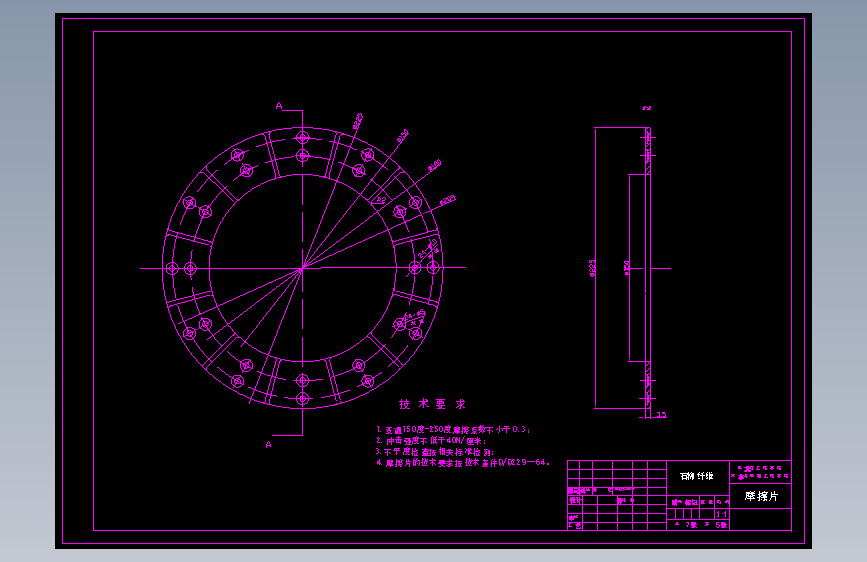Viewport: 867px width, 562px height.
Task: Select note 1 mentioning 150度-250度
Action: click(453, 430)
